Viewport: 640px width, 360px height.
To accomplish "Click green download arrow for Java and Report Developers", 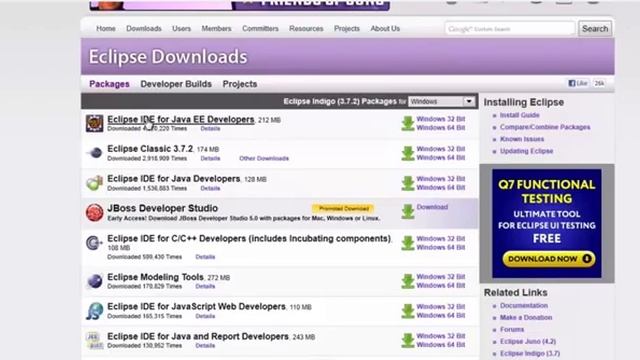I will point(408,340).
